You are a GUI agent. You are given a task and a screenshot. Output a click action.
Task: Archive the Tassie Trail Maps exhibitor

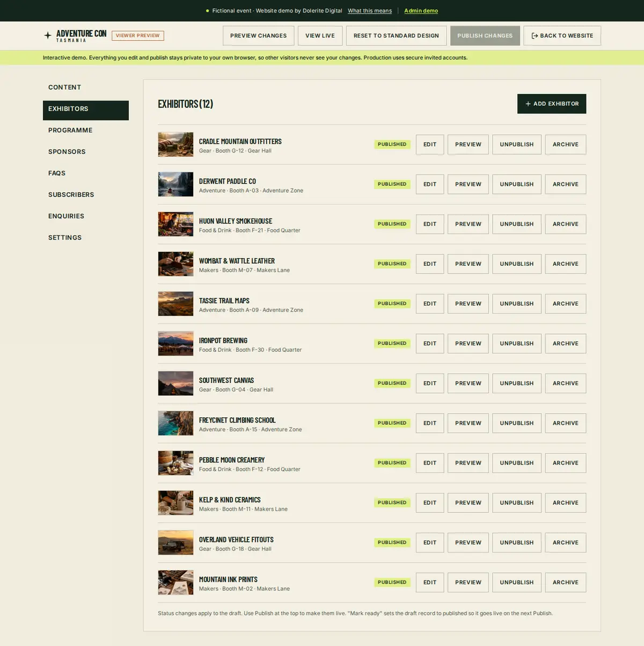(566, 303)
